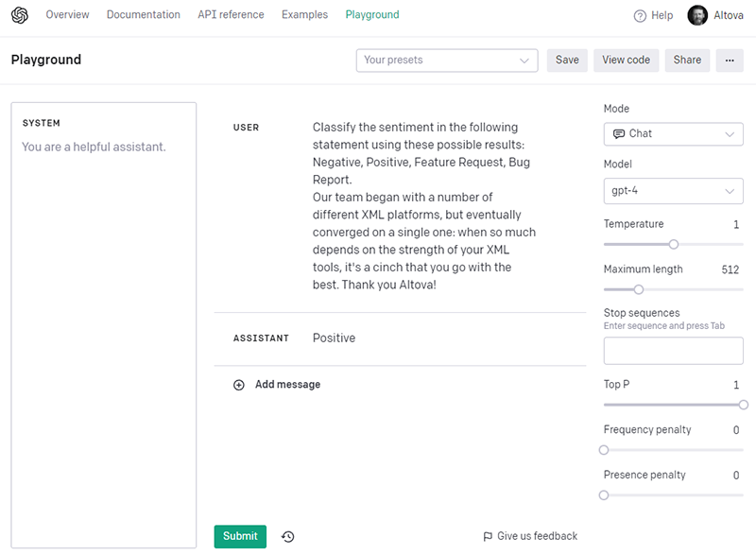This screenshot has height=555, width=756.
Task: Open the Documentation tab
Action: click(143, 14)
